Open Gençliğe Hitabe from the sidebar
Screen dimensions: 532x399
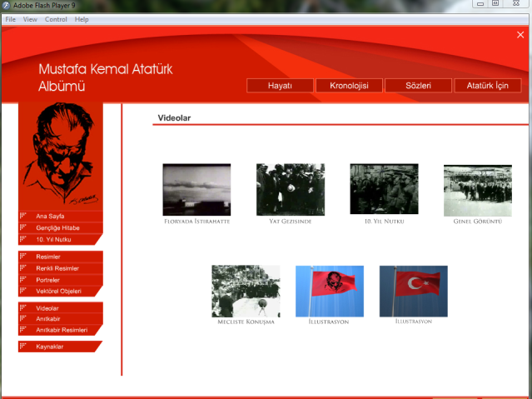click(57, 227)
